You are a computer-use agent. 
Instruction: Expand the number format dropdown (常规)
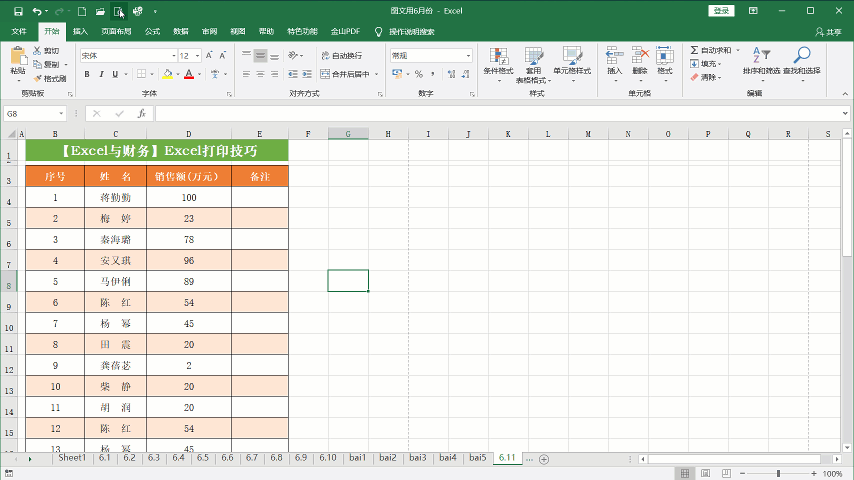click(467, 56)
